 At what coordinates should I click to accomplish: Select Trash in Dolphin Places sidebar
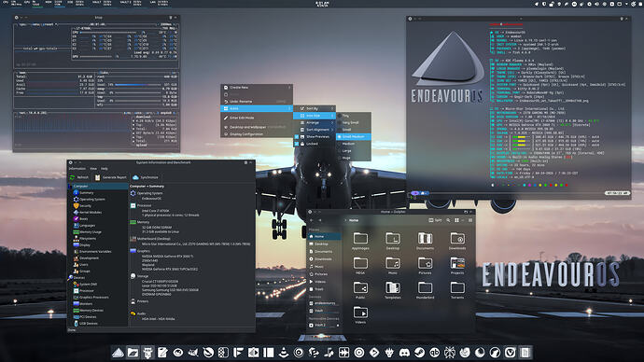325,289
